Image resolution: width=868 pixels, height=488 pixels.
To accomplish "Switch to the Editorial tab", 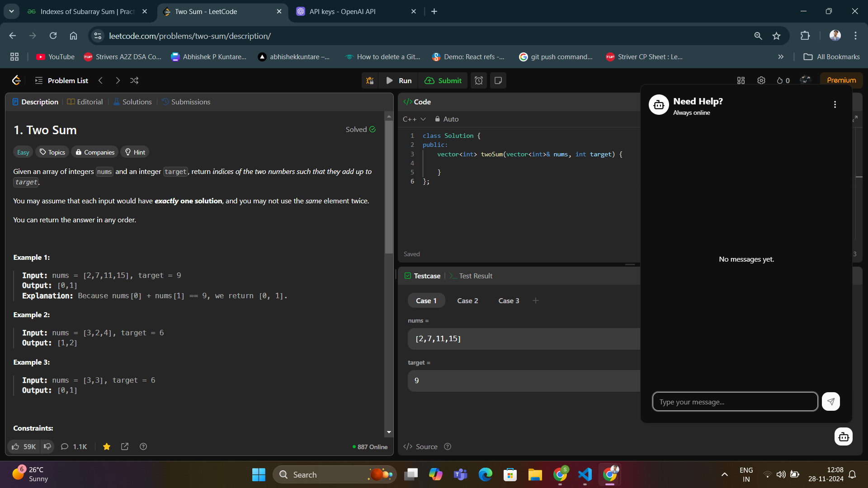I will point(85,102).
